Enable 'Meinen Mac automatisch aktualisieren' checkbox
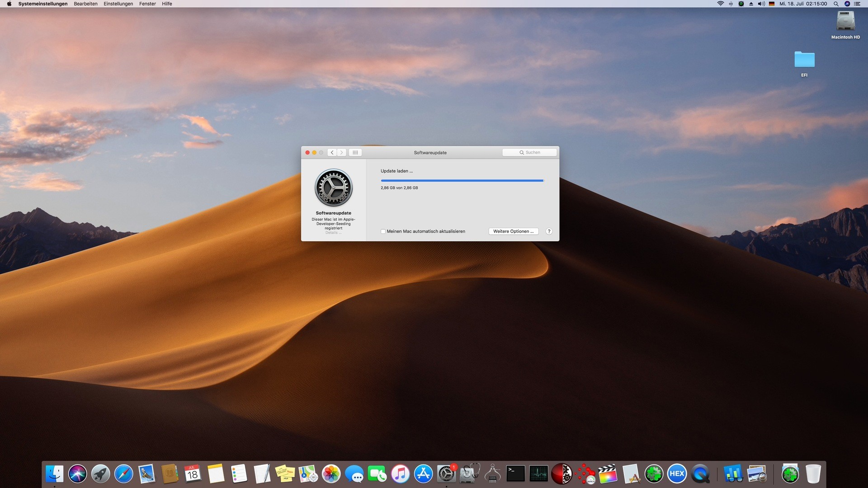This screenshot has height=488, width=868. pyautogui.click(x=383, y=231)
